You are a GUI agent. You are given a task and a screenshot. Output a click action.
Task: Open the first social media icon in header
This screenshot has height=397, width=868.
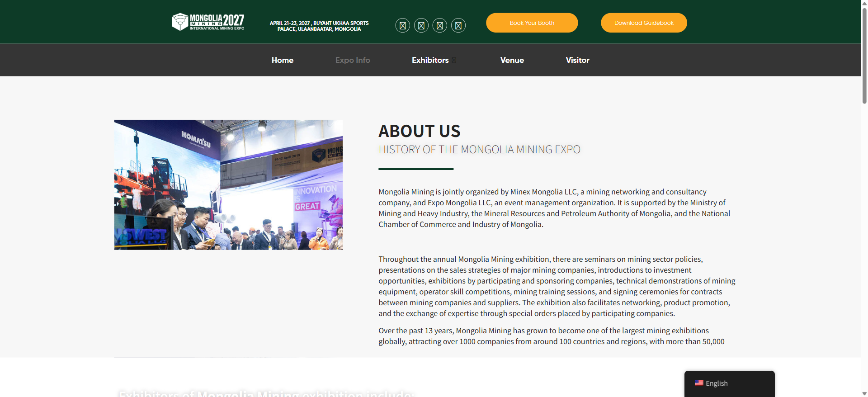click(x=403, y=25)
